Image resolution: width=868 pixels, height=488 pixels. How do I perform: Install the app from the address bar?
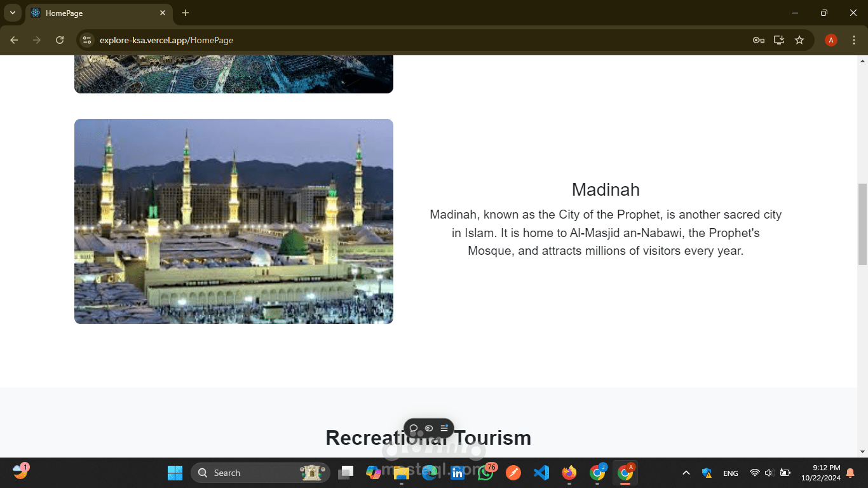click(778, 40)
